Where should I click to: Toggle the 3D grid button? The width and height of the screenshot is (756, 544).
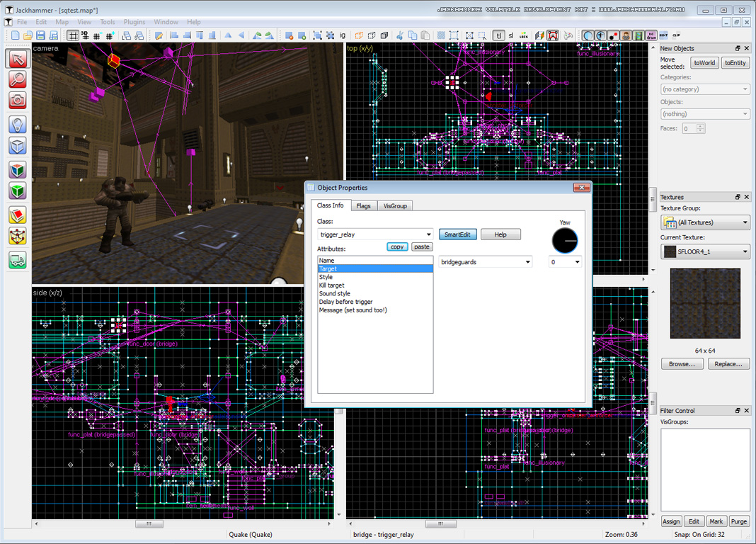point(86,35)
